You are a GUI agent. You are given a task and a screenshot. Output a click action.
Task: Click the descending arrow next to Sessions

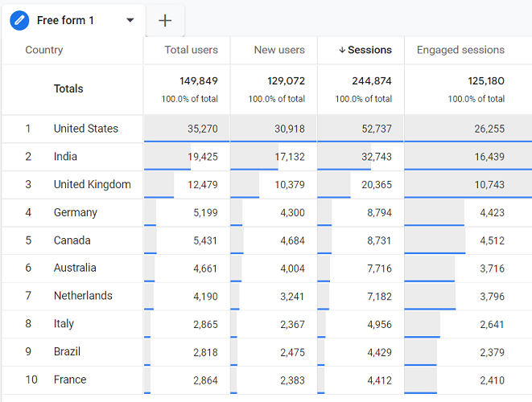tap(342, 50)
